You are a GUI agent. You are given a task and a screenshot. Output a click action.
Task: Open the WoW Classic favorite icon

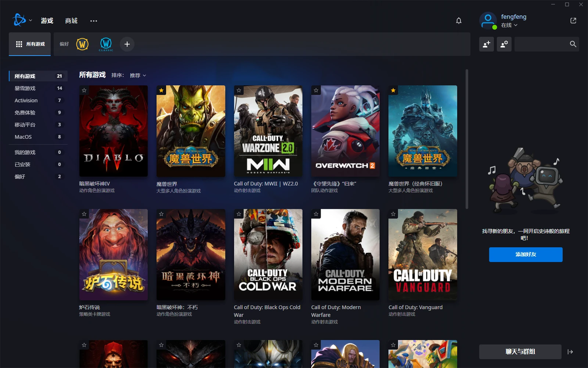click(x=106, y=44)
